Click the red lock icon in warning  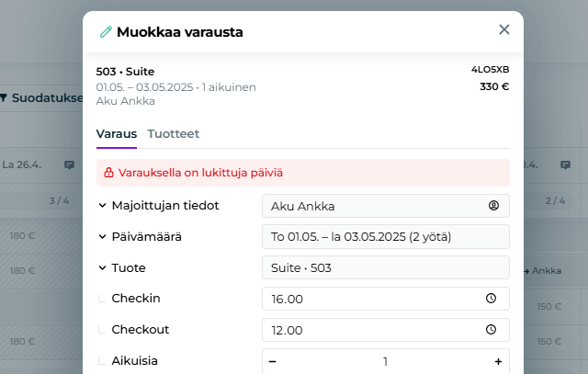tap(108, 173)
